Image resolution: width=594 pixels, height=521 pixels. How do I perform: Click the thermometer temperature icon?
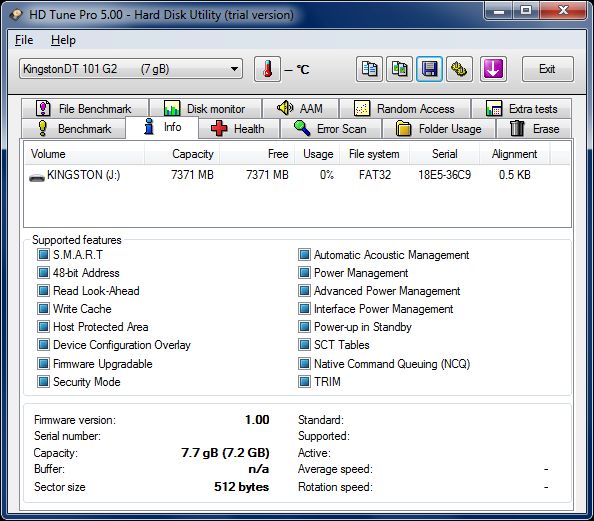267,69
